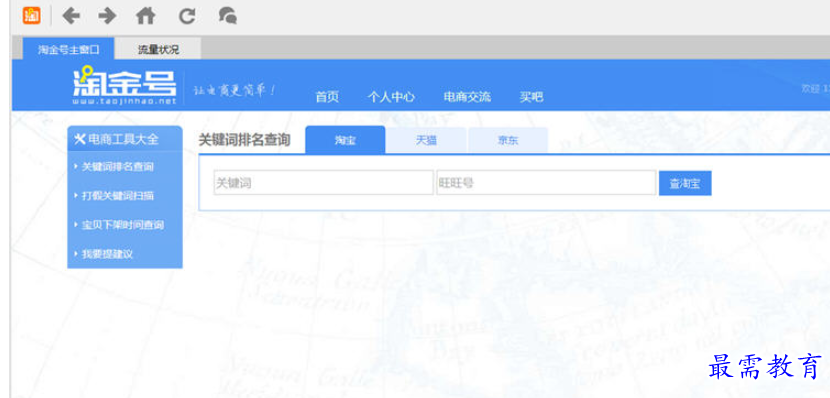The image size is (830, 398).
Task: Click the 让电商更简单 slogan text
Action: (234, 91)
